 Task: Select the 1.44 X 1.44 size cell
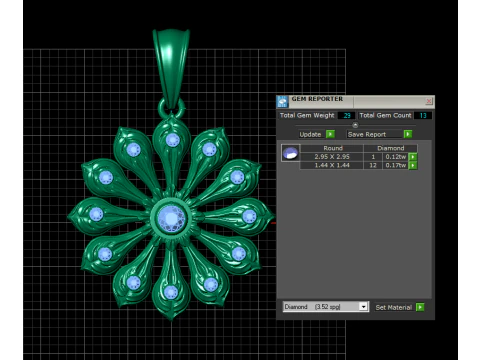[x=332, y=165]
